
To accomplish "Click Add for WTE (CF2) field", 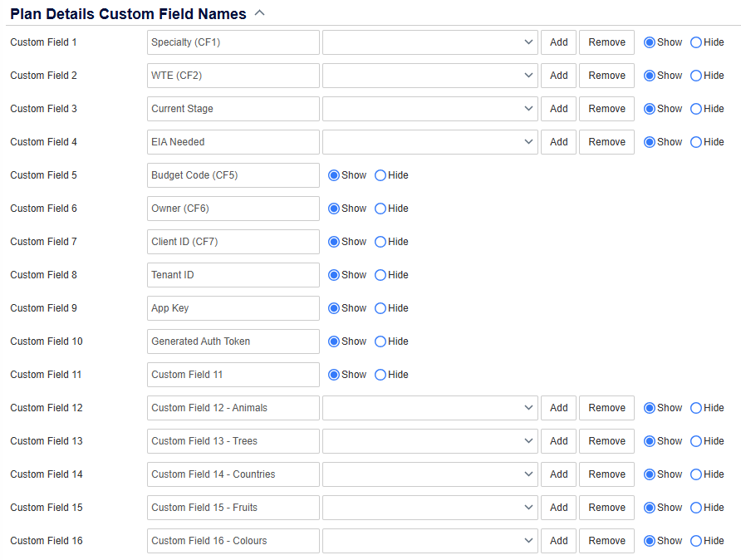I will tap(558, 76).
